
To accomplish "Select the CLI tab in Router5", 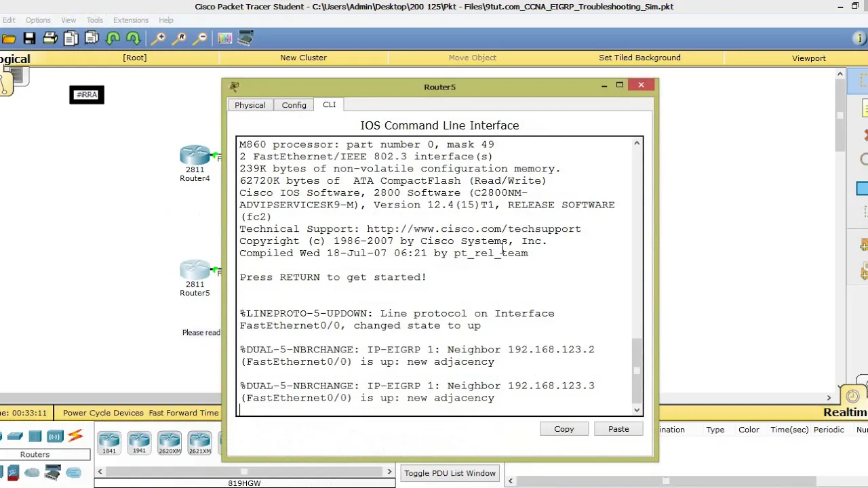I will [x=329, y=104].
